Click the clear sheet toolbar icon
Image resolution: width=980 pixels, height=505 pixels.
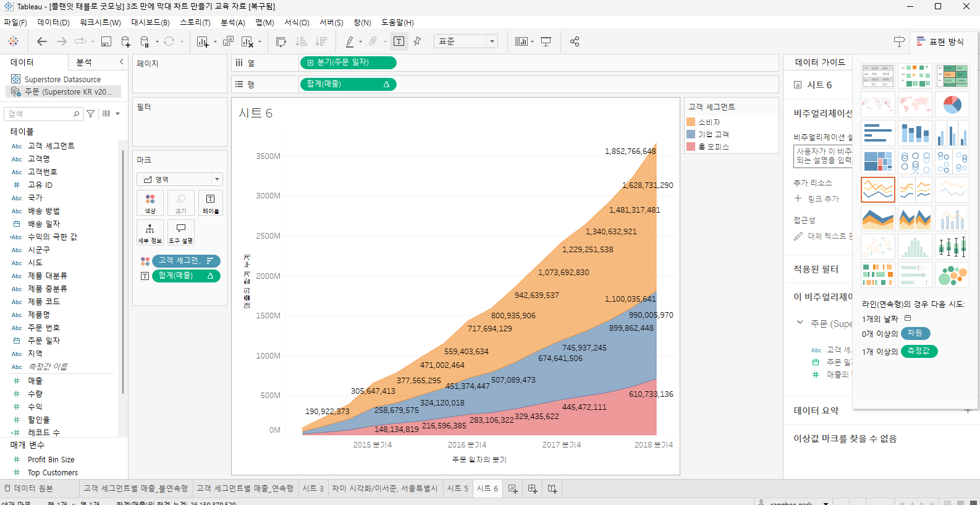[247, 41]
